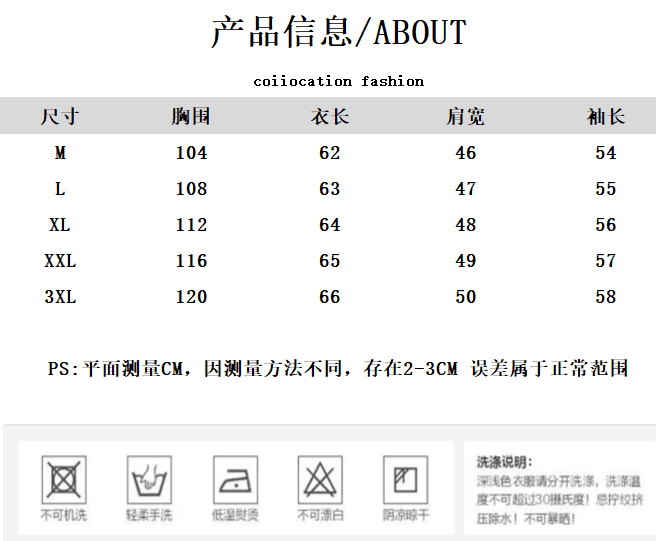Click the 产品信息/ABOUT heading

pos(339,32)
